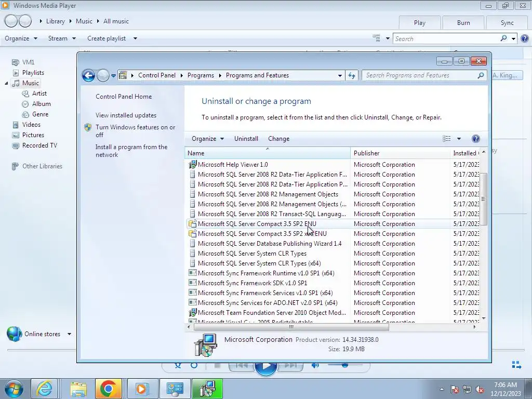Open the Media Player Organize menu
532x399 pixels.
pyautogui.click(x=21, y=38)
